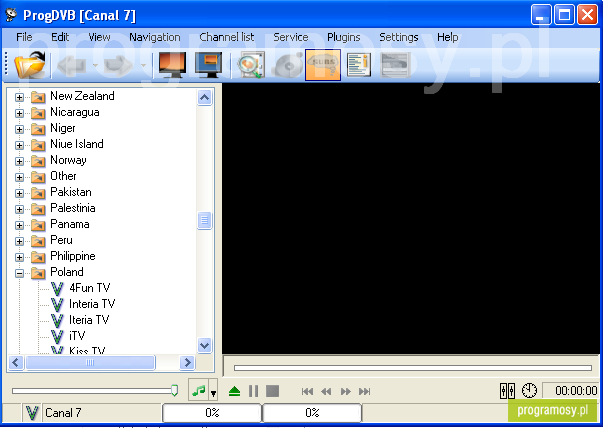The width and height of the screenshot is (603, 428).
Task: Expand the Philippine folder
Action: pyautogui.click(x=19, y=257)
